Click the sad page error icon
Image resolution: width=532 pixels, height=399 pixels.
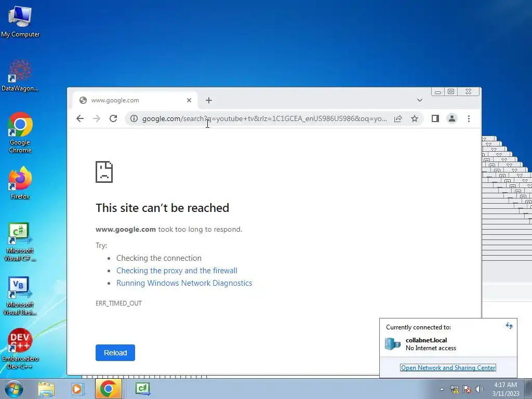[x=104, y=171]
